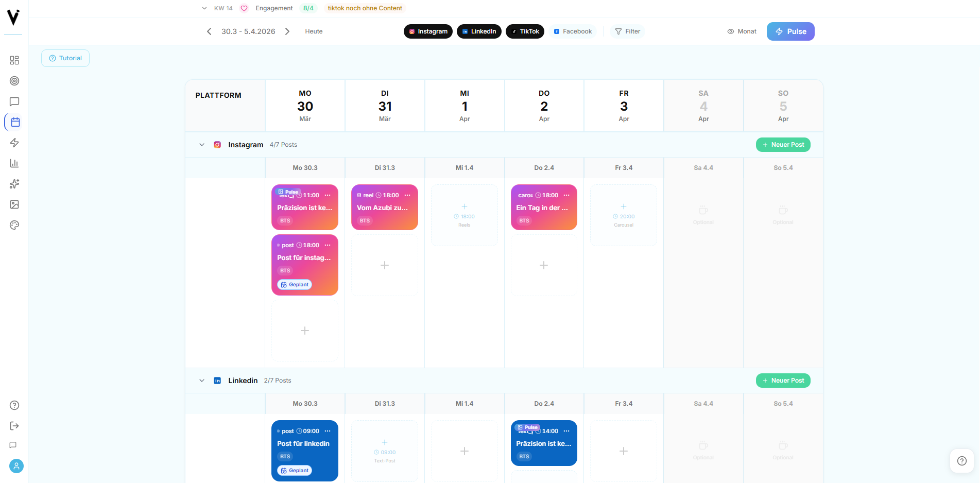The image size is (980, 483).
Task: Open the Analytics bar chart icon in sidebar
Action: [14, 163]
